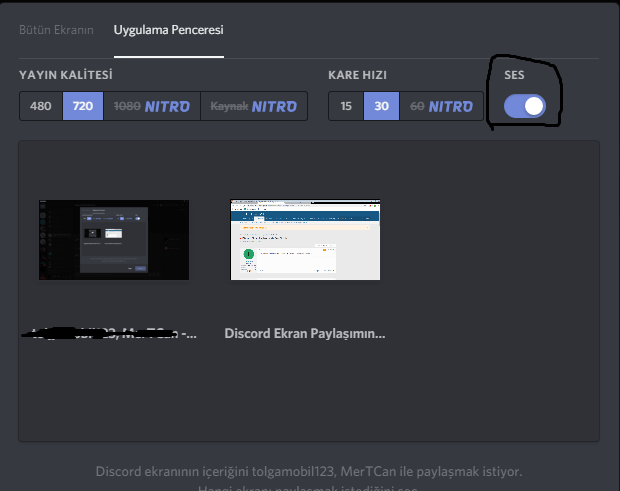The image size is (620, 491).
Task: Set frame rate to 30
Action: [382, 106]
